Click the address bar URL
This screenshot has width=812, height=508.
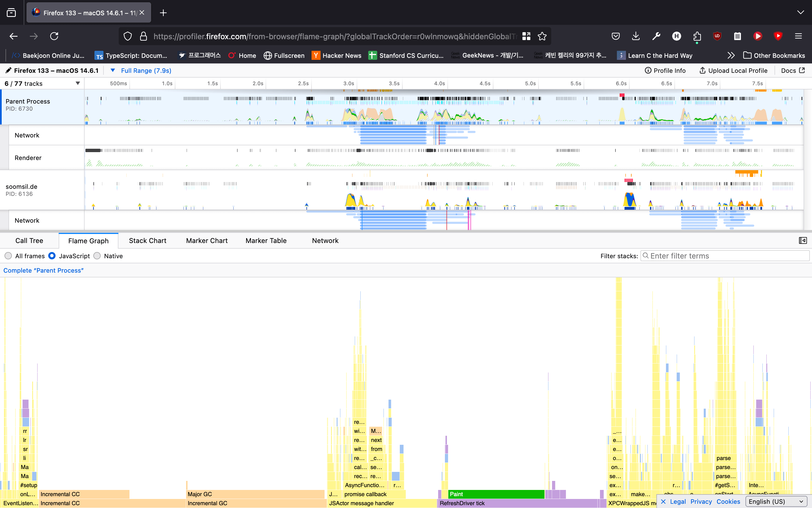tap(335, 36)
